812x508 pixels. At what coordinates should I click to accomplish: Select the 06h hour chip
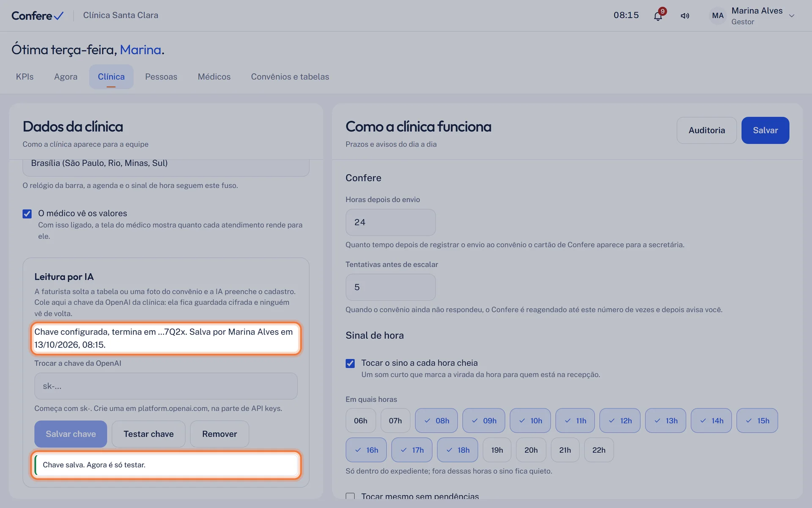point(361,420)
